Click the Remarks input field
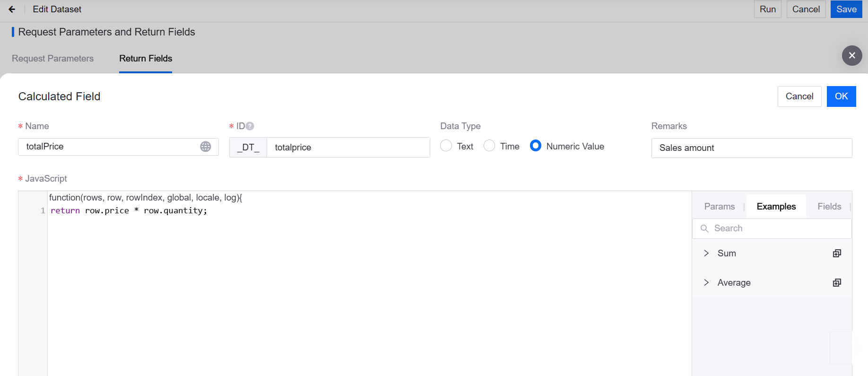The width and height of the screenshot is (868, 376). [x=752, y=148]
